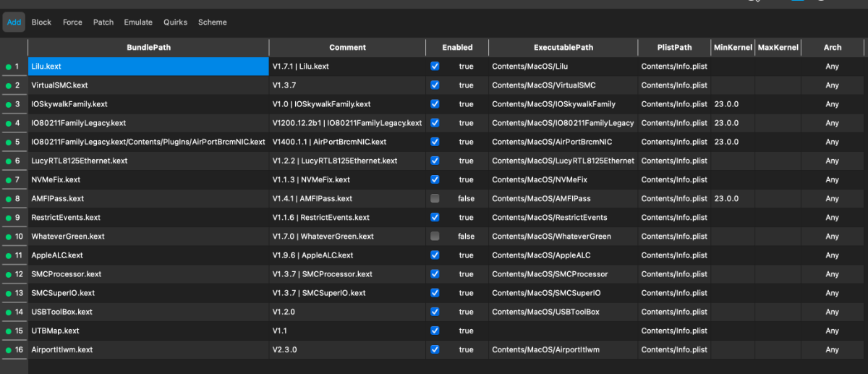This screenshot has width=868, height=374.
Task: Open the Scheme tab
Action: (x=213, y=22)
